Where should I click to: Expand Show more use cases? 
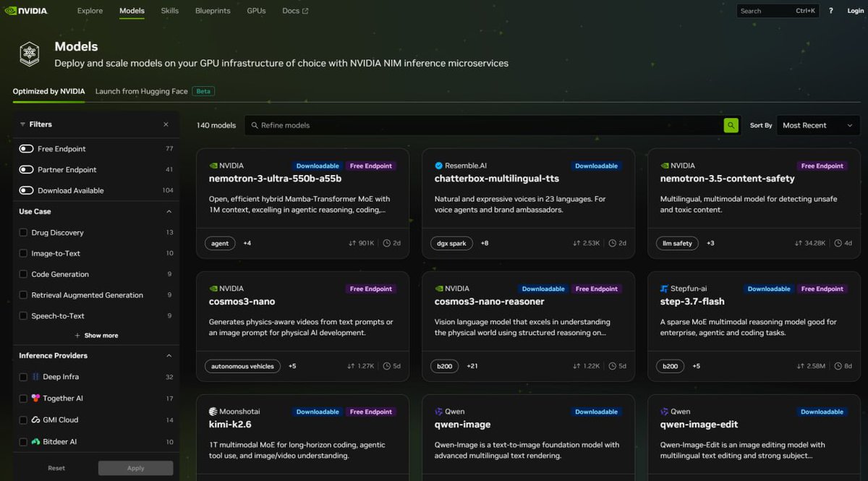(96, 336)
